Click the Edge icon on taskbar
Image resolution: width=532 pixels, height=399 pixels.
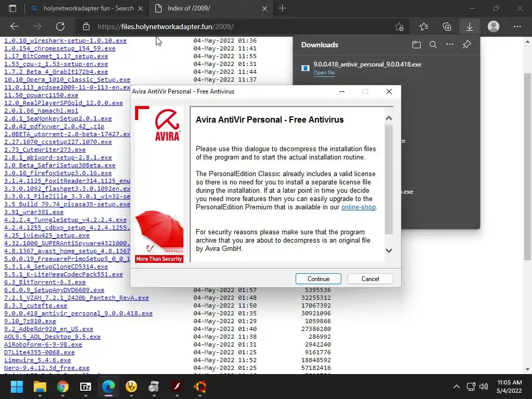point(109,387)
